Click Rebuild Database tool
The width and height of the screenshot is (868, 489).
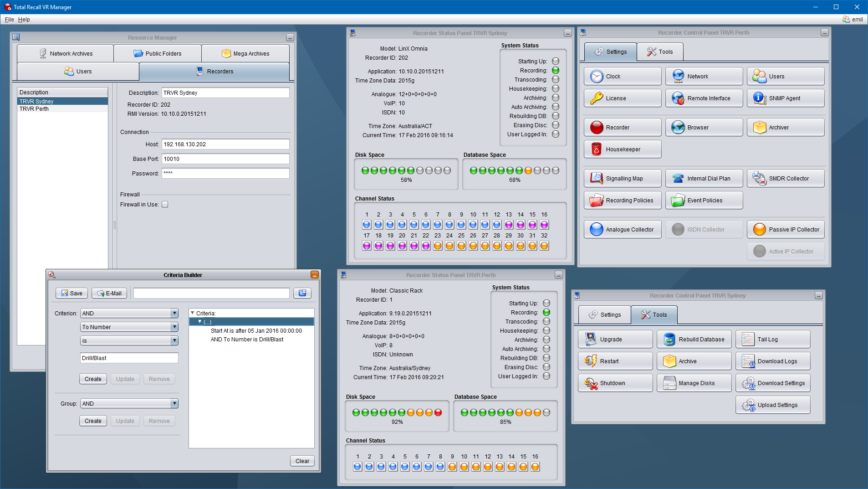pos(694,340)
